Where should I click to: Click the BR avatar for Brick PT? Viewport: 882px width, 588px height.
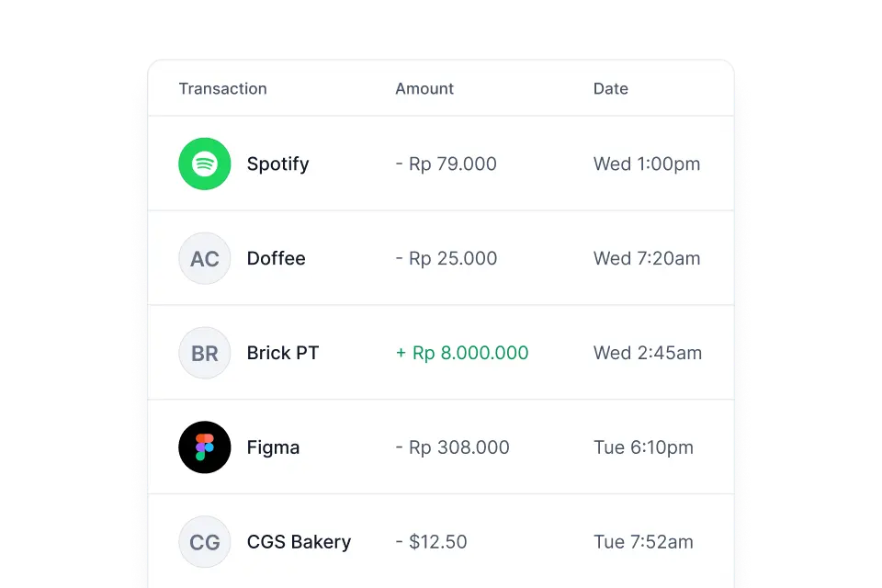[x=204, y=353]
